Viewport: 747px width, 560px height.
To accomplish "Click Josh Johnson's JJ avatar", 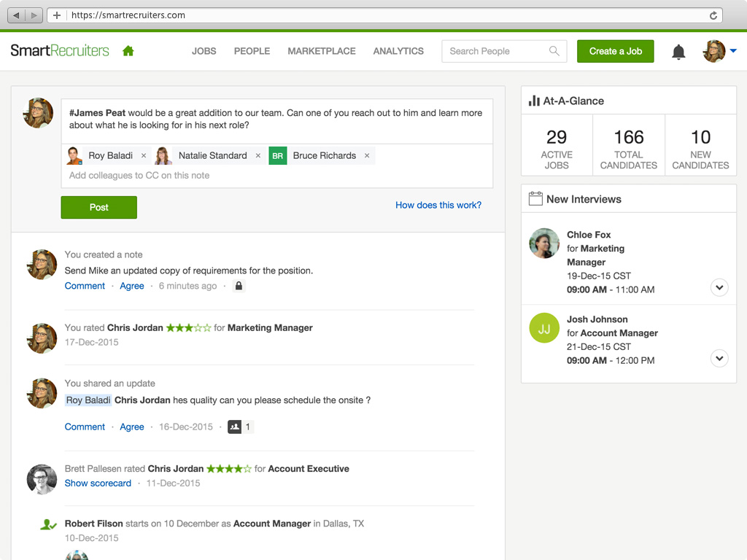I will (544, 328).
